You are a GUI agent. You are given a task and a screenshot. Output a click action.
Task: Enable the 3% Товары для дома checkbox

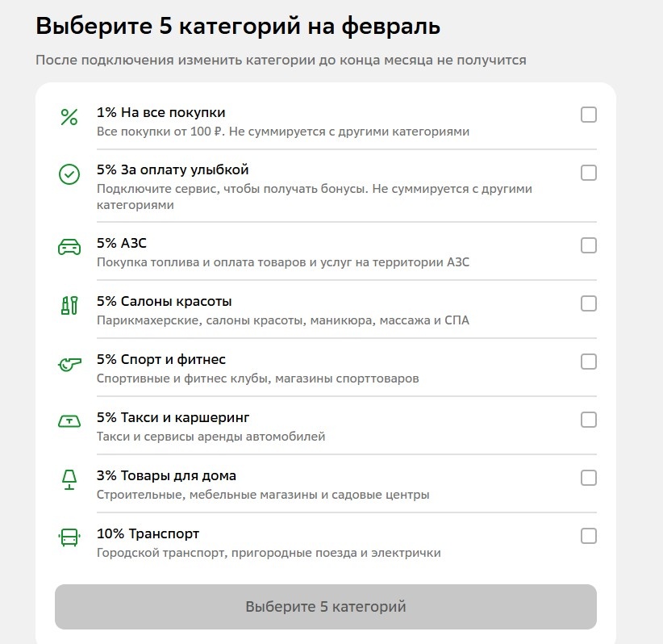pyautogui.click(x=589, y=478)
